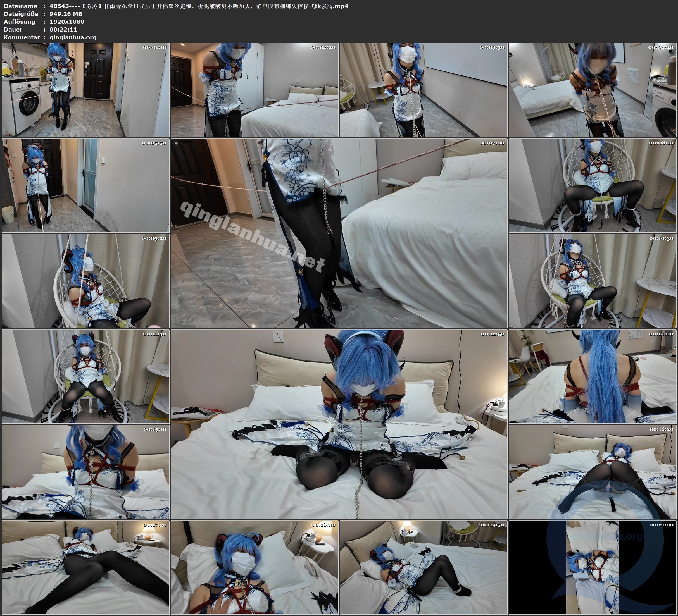
Task: Select the frame with timestamp 00:16:20
Action: tap(592, 471)
